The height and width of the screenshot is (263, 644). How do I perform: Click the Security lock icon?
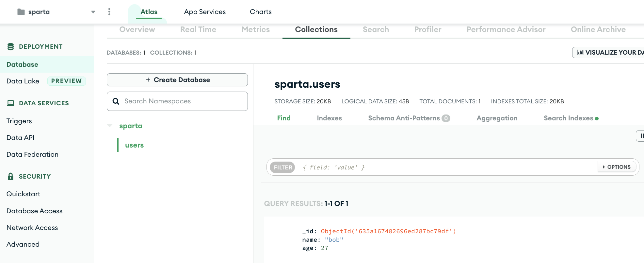[10, 176]
